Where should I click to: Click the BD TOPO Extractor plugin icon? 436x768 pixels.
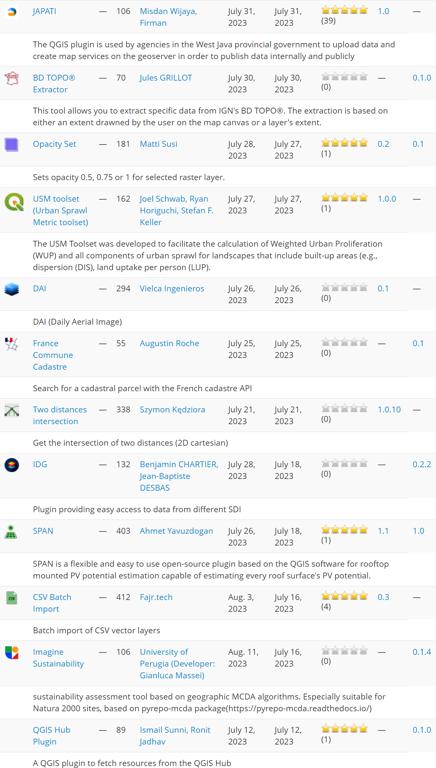coord(11,78)
